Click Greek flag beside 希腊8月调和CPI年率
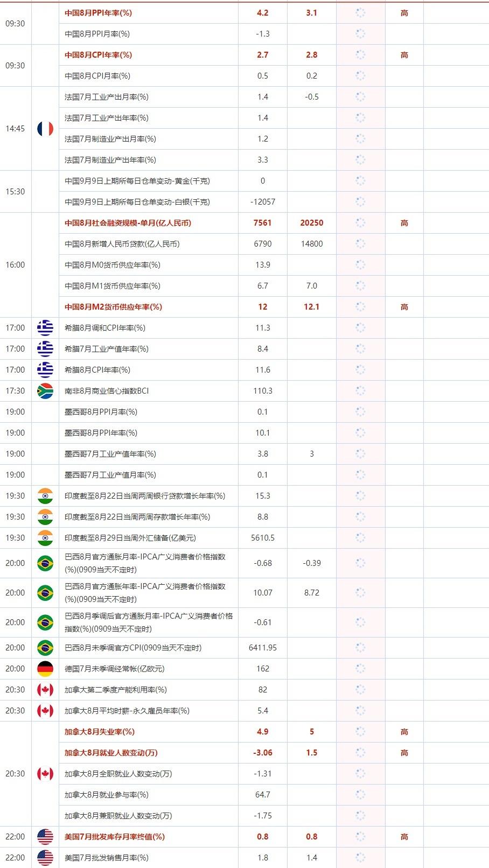 coord(45,328)
